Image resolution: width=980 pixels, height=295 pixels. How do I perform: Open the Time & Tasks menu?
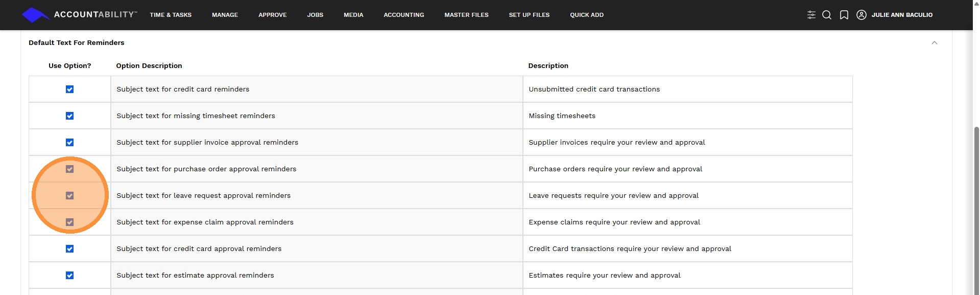(171, 15)
